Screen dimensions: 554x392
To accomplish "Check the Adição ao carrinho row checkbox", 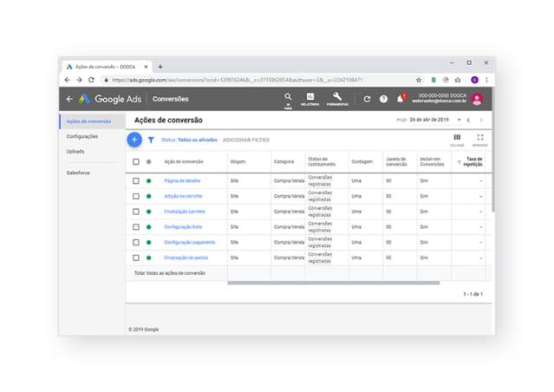I will (x=135, y=196).
